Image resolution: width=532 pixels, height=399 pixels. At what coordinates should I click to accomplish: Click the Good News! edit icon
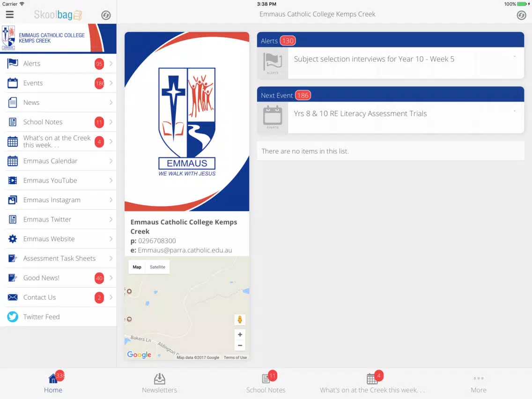(13, 278)
